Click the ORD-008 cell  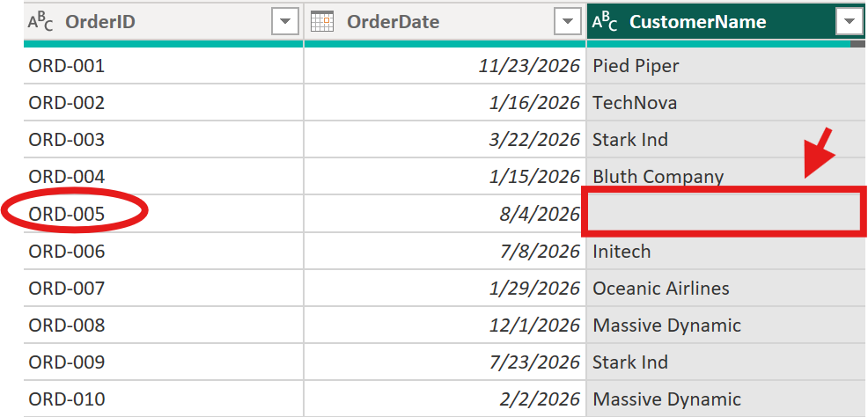(164, 326)
